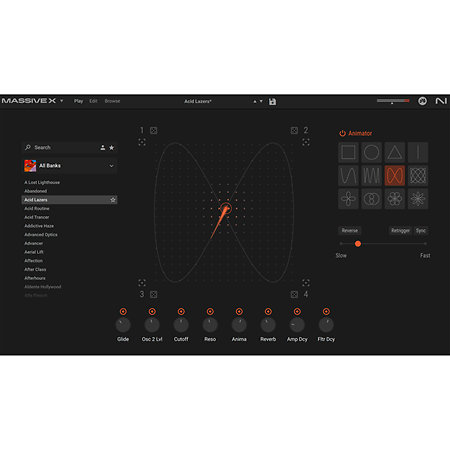This screenshot has height=450, width=450.
Task: Select the dense zigzag wave animator shape
Action: [x=371, y=176]
